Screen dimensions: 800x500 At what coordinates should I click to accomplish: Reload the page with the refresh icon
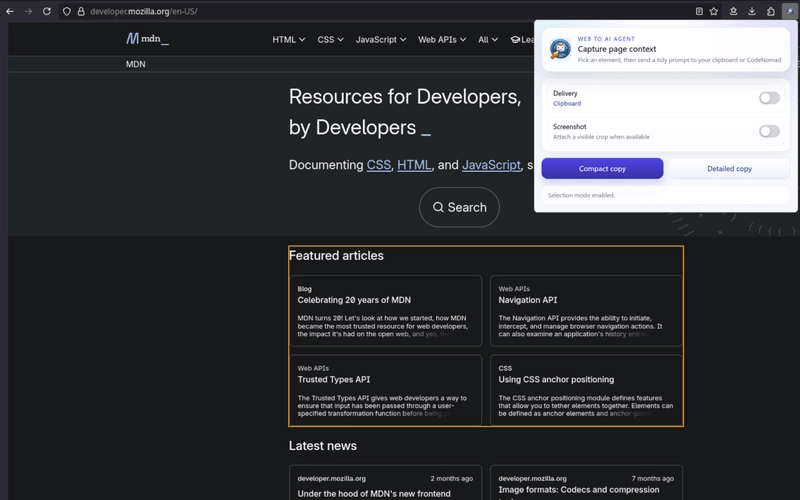pos(47,11)
